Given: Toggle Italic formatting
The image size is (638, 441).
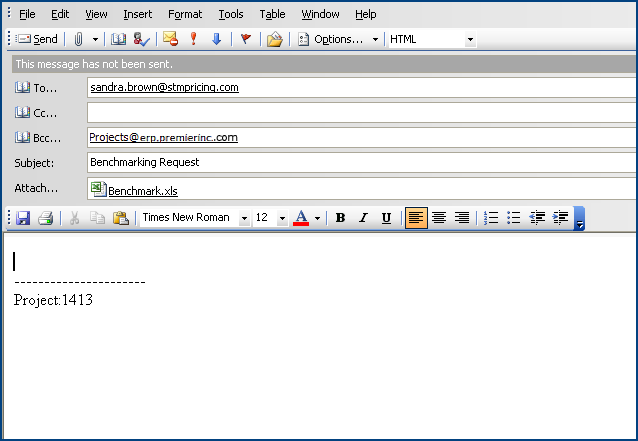Looking at the screenshot, I should 363,218.
